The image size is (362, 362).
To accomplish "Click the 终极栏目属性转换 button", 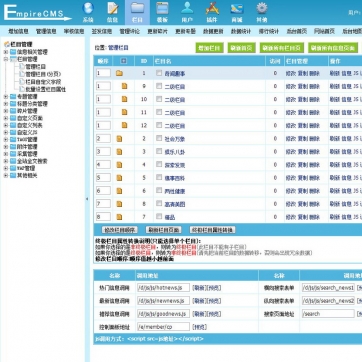I will [213, 230].
